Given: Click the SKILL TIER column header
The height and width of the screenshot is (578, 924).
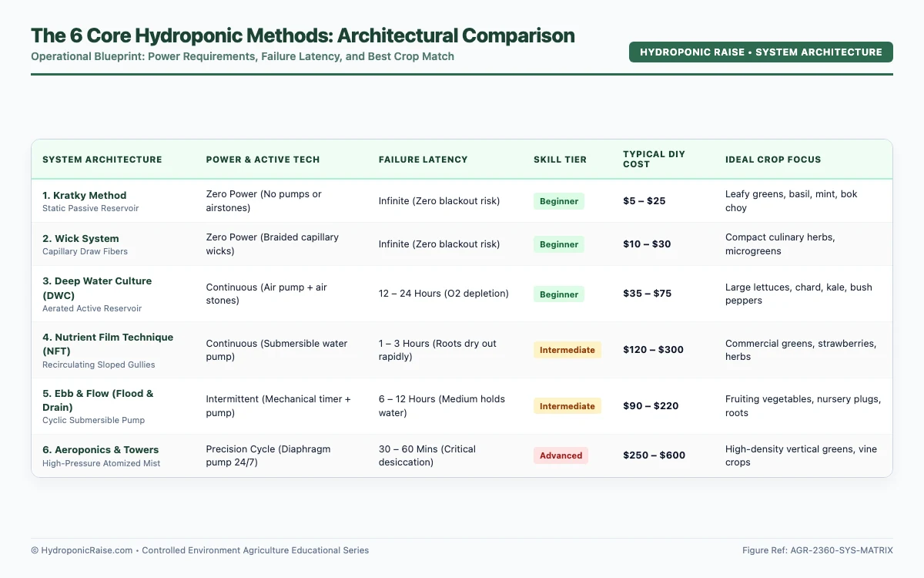Looking at the screenshot, I should 560,160.
